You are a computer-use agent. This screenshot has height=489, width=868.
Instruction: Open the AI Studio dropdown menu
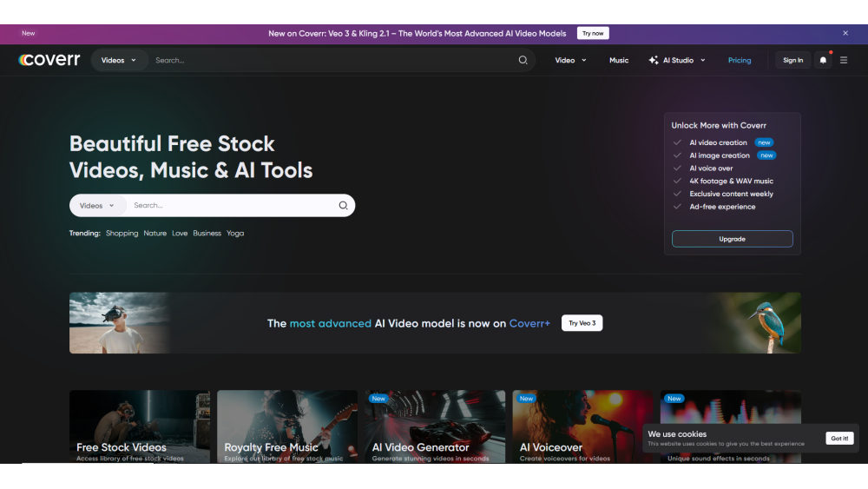[x=684, y=60]
